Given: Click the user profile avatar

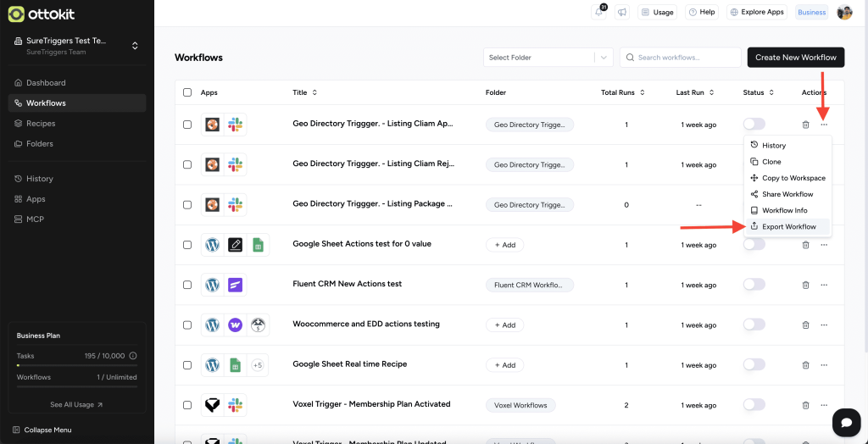Looking at the screenshot, I should click(844, 13).
